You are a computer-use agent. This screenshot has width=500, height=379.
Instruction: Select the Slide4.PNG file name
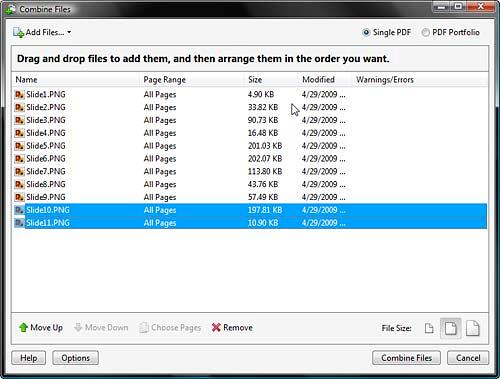46,133
